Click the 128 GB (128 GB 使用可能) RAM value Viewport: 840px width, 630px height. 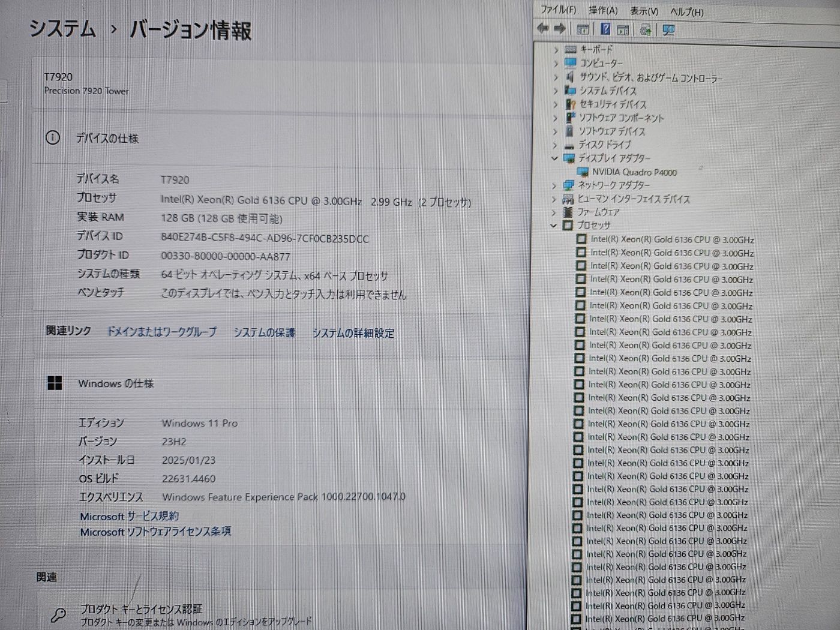[x=221, y=218]
